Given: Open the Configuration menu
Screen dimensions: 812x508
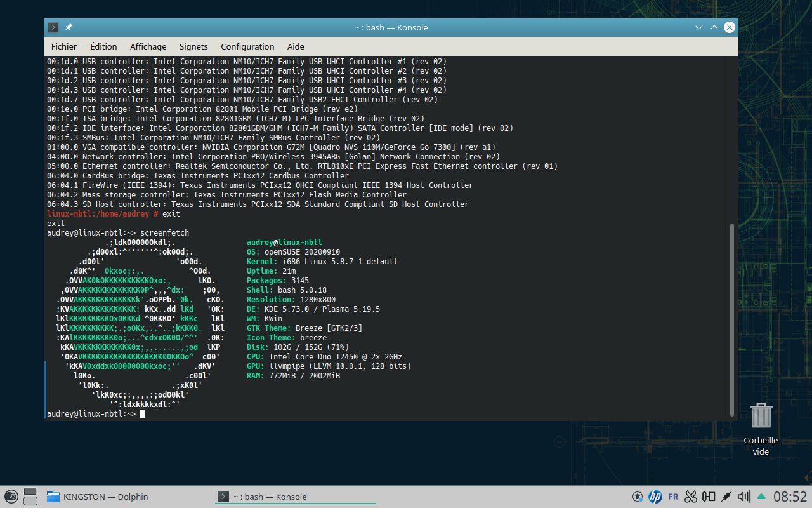Looking at the screenshot, I should [x=247, y=46].
